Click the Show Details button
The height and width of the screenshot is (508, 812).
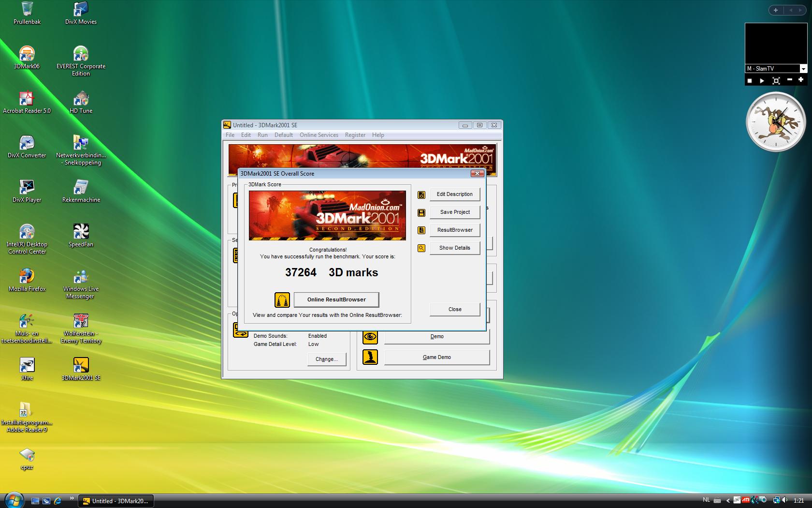pos(455,248)
